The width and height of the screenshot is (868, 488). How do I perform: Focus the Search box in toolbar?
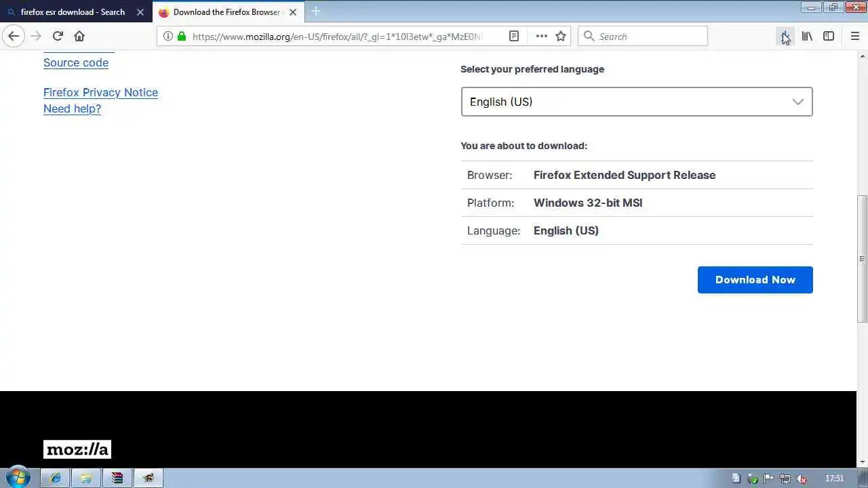642,36
